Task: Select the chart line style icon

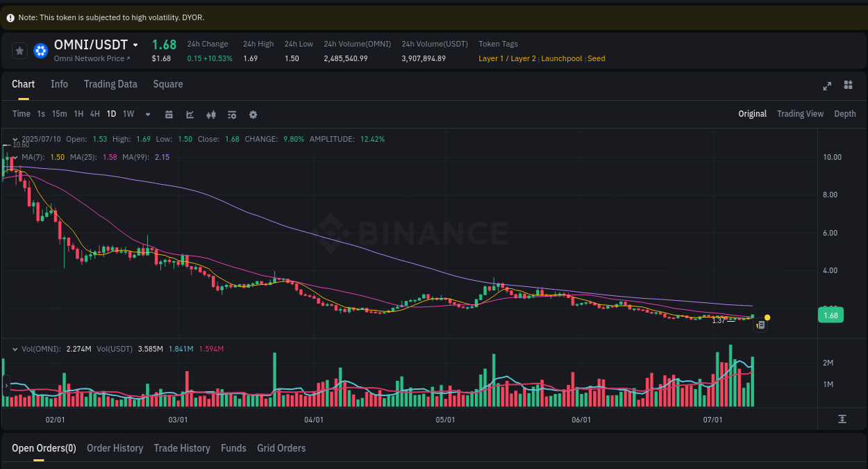Action: (190, 114)
